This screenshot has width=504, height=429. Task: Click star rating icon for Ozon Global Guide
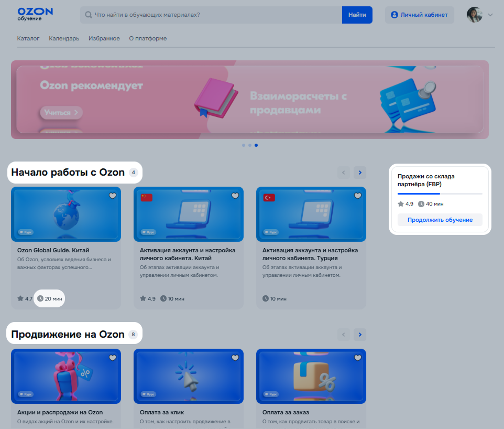[20, 298]
